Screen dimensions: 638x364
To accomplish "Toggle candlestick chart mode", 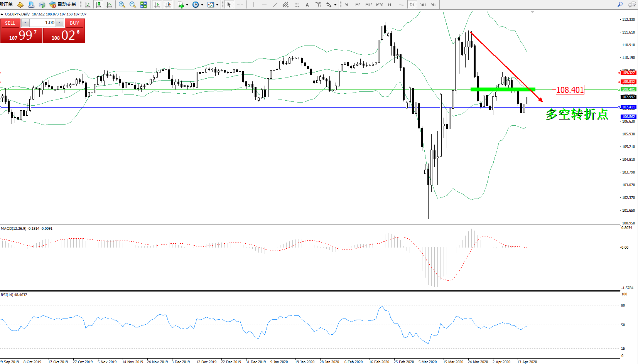I will click(98, 5).
